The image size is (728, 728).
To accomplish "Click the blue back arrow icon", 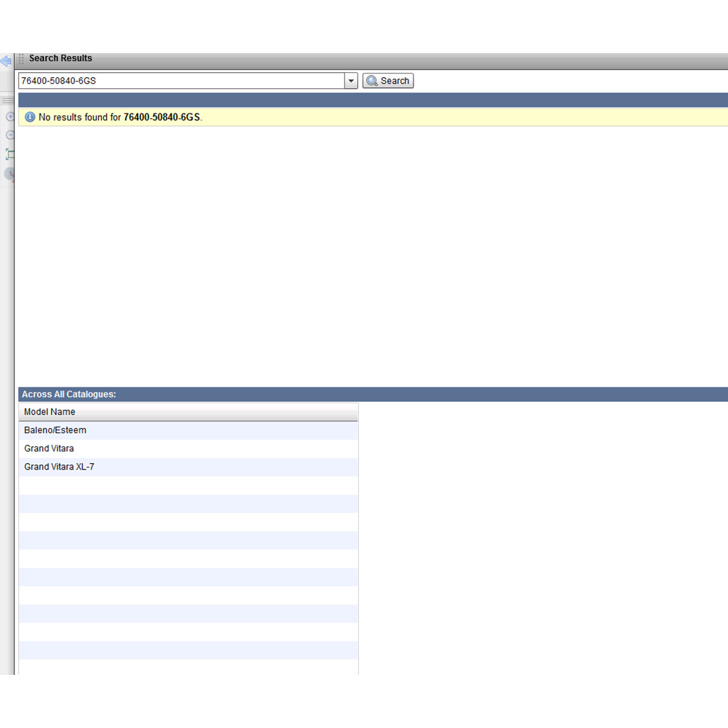I will 6,61.
